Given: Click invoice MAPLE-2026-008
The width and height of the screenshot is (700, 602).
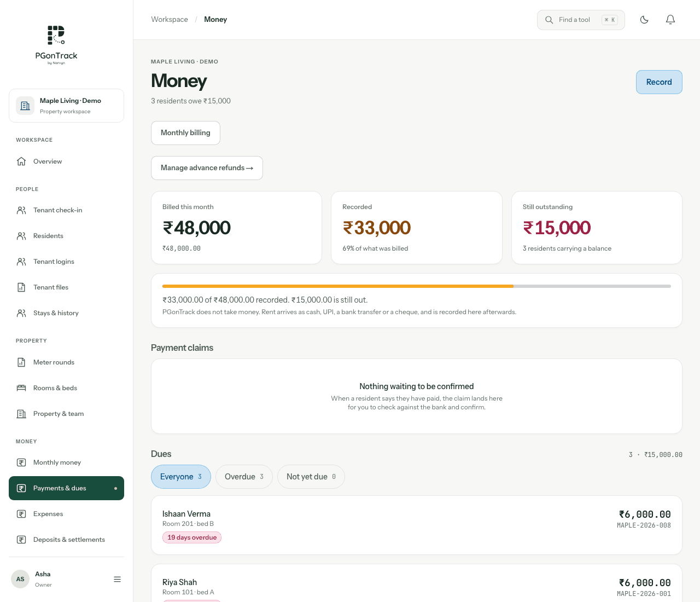Looking at the screenshot, I should coord(644,525).
